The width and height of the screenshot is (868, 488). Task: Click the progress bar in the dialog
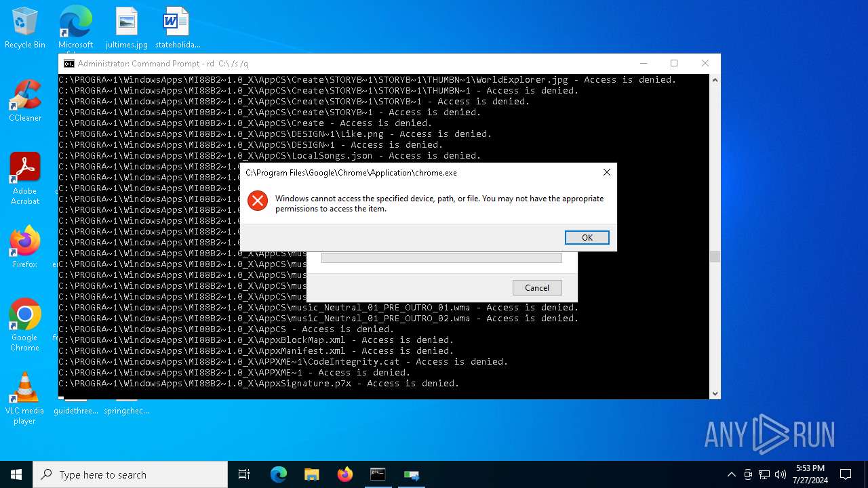[x=441, y=258]
